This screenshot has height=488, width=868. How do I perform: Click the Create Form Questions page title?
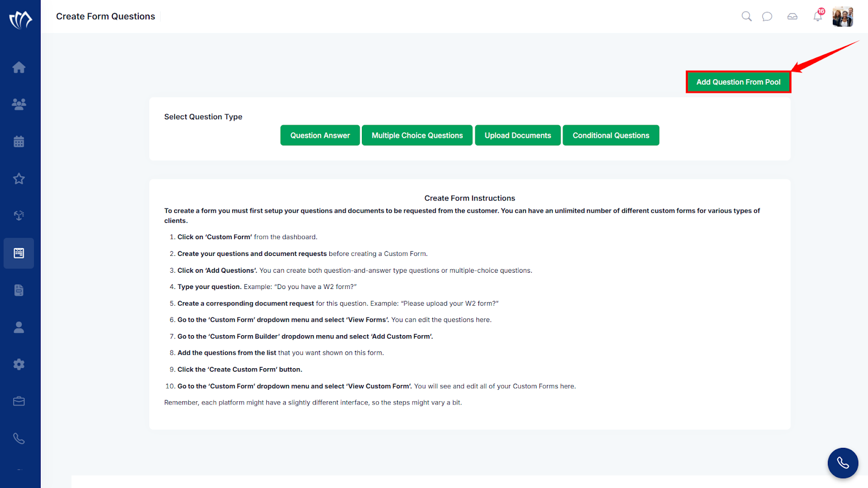click(106, 16)
